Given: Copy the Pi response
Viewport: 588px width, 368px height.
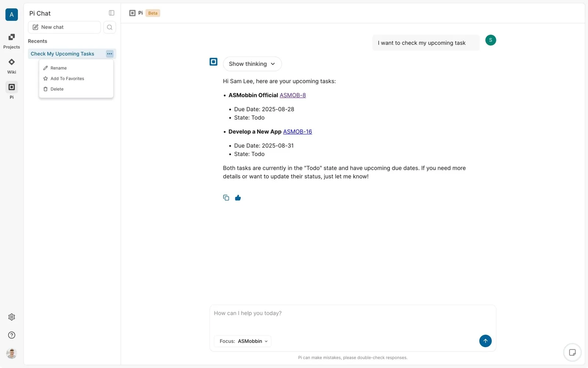Looking at the screenshot, I should click(226, 198).
